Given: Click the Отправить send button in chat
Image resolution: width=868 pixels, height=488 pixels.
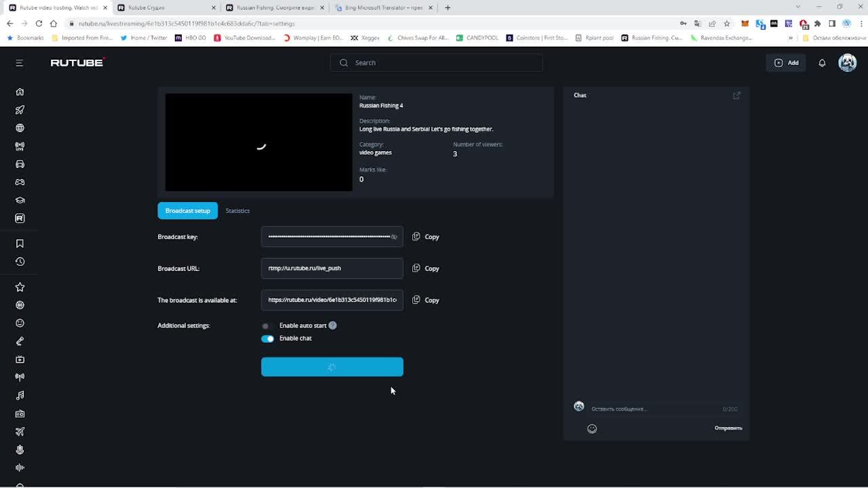Looking at the screenshot, I should pos(728,428).
